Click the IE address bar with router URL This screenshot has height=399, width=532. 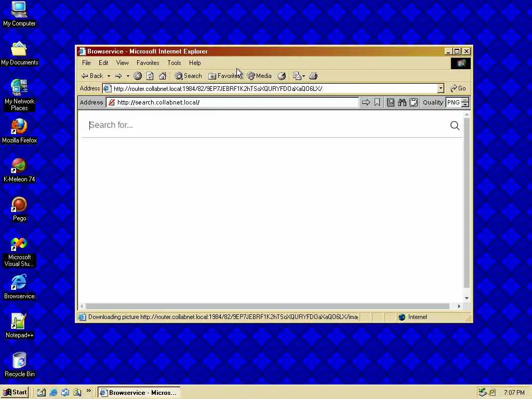pos(270,88)
